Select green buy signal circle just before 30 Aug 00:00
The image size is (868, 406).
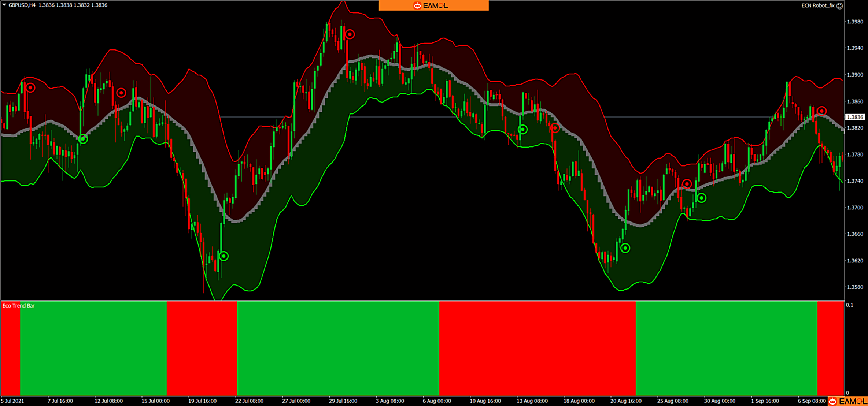coord(701,198)
